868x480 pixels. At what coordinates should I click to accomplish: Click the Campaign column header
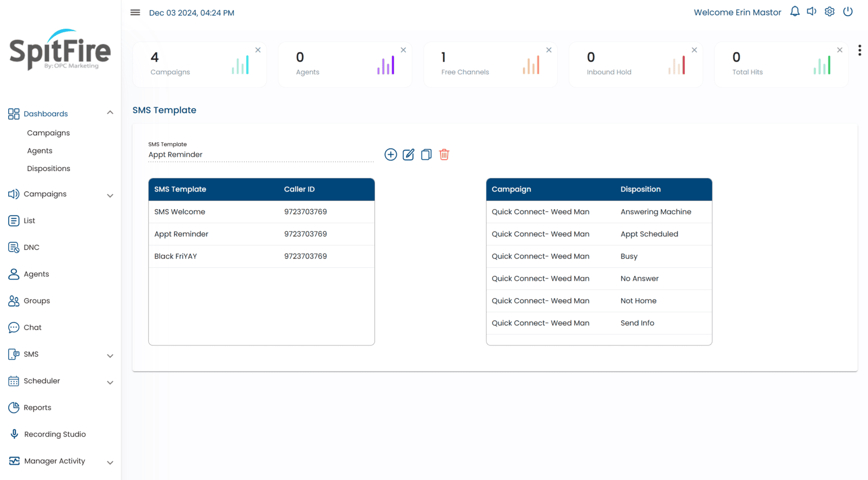click(x=512, y=190)
